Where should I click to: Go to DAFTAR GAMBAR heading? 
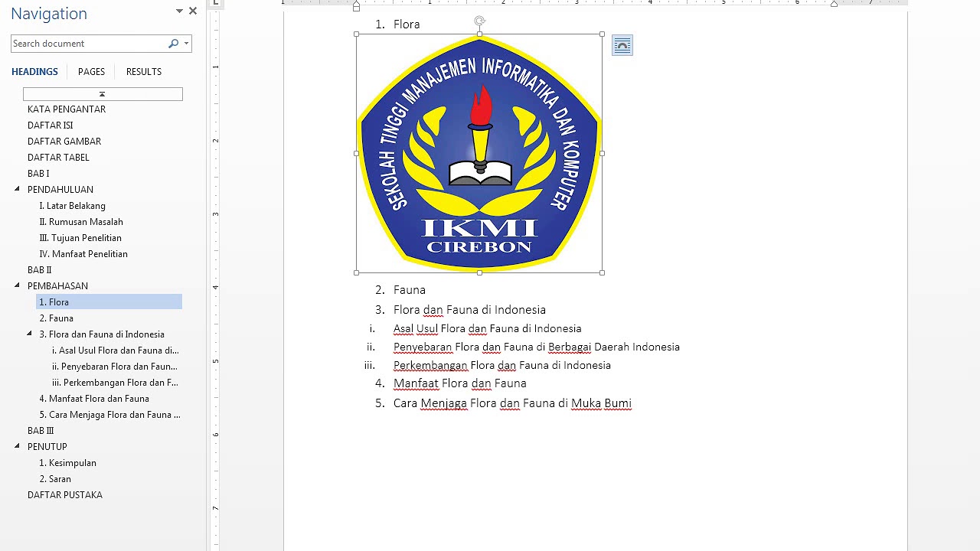tap(64, 142)
